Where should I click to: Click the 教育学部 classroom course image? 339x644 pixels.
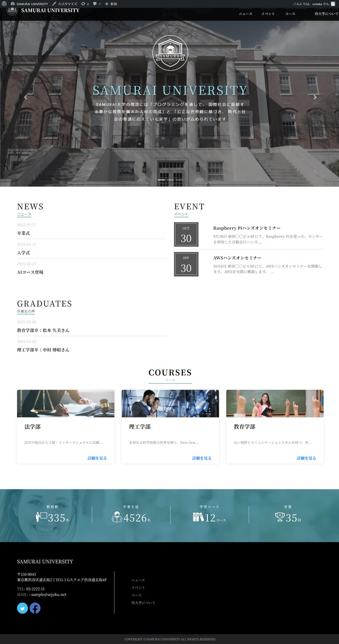275,404
